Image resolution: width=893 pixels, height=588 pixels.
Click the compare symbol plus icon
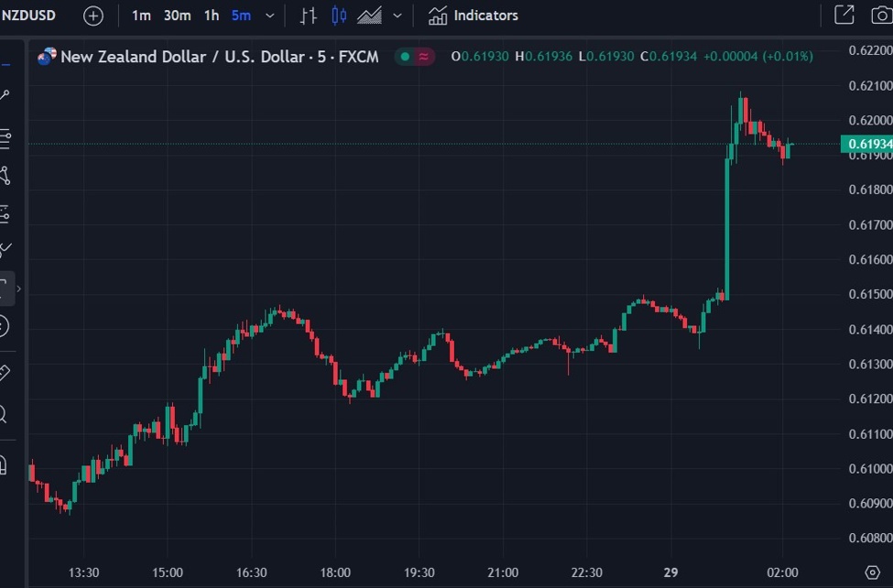point(92,16)
